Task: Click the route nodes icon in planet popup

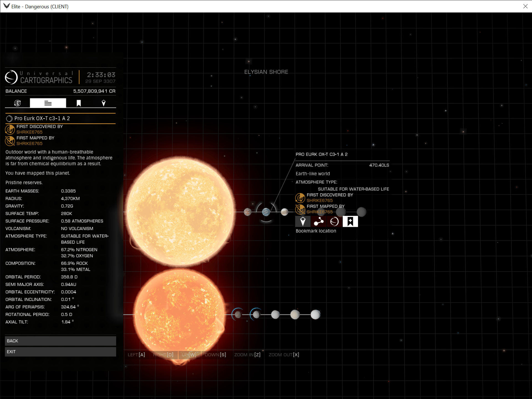Action: point(319,221)
